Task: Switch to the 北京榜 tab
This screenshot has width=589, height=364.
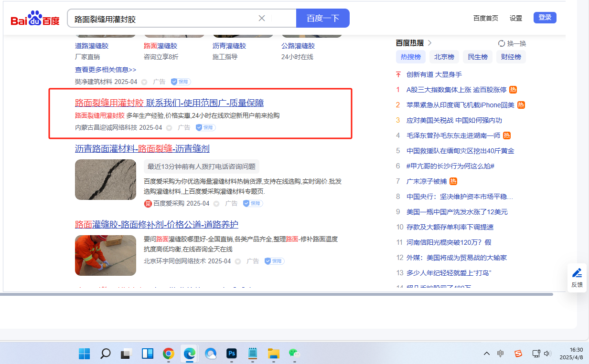Action: pyautogui.click(x=444, y=57)
